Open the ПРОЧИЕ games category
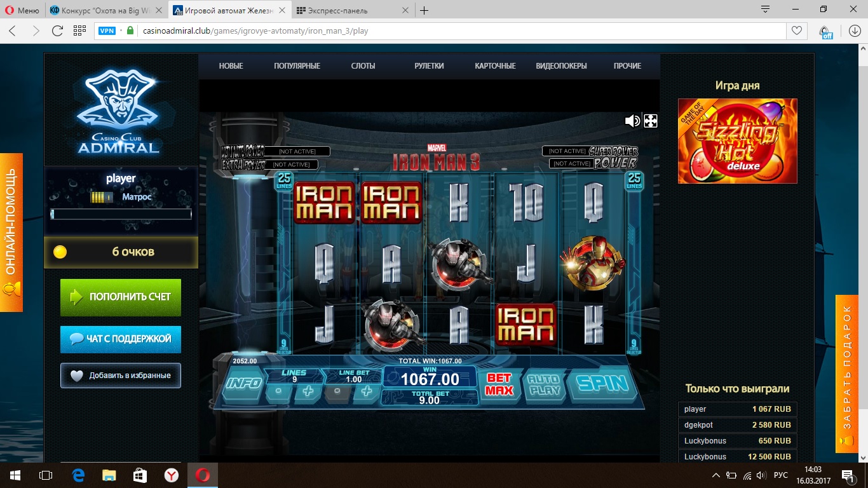The height and width of the screenshot is (488, 868). click(x=627, y=66)
